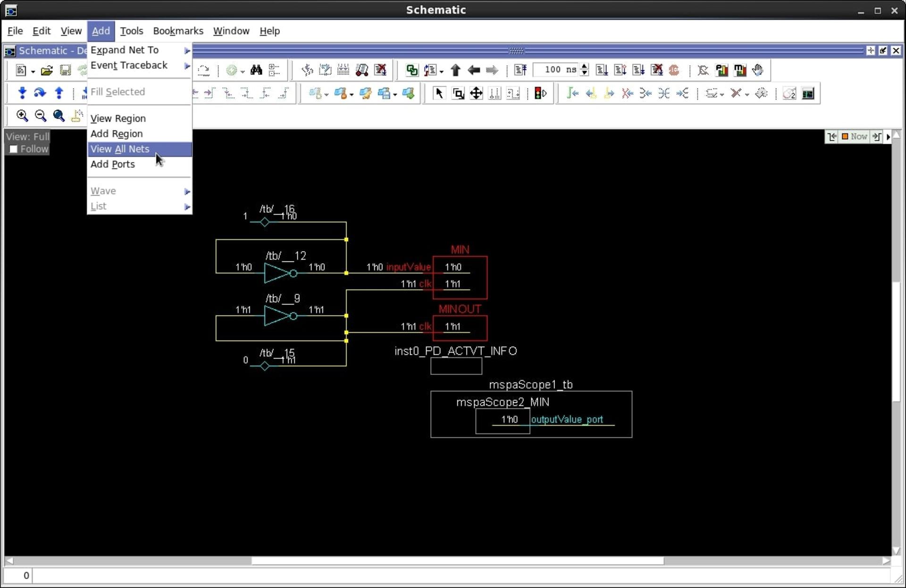Open the New file dropdown arrow

[33, 72]
